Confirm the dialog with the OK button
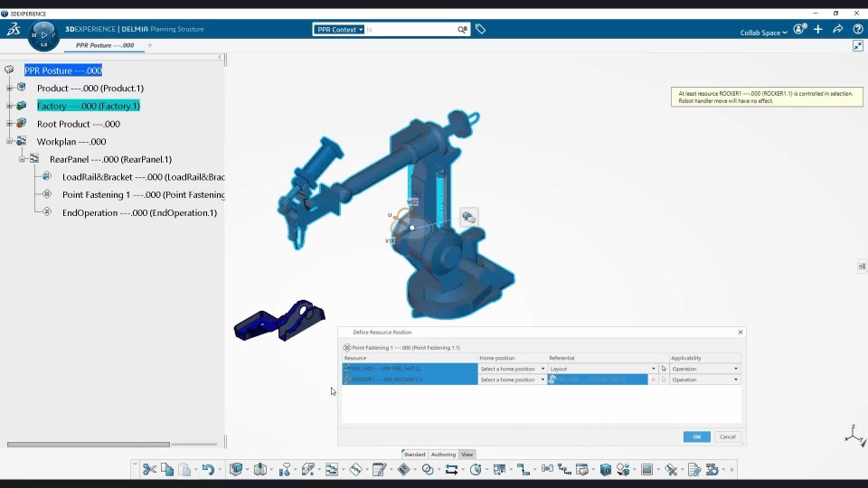Image resolution: width=868 pixels, height=488 pixels. click(697, 436)
